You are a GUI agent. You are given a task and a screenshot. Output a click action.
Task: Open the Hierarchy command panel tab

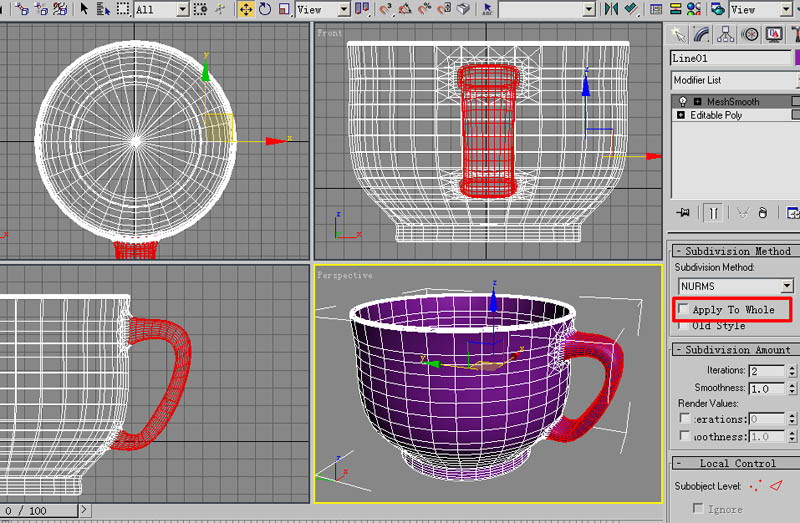tap(726, 34)
